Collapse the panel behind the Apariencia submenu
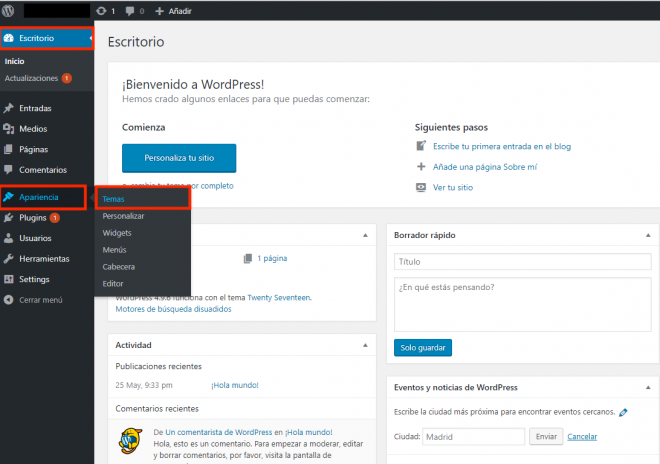This screenshot has height=464, width=660. tap(365, 235)
